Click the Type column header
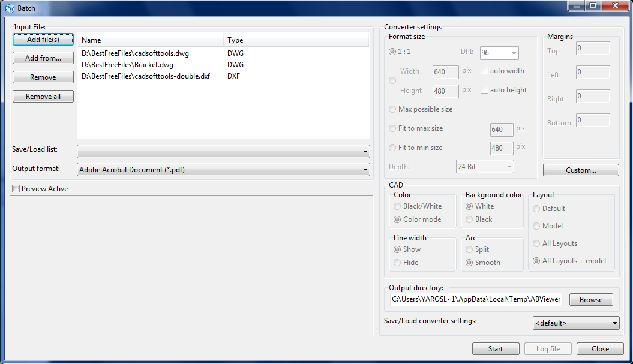Viewport: 633px width, 364px height. point(296,40)
